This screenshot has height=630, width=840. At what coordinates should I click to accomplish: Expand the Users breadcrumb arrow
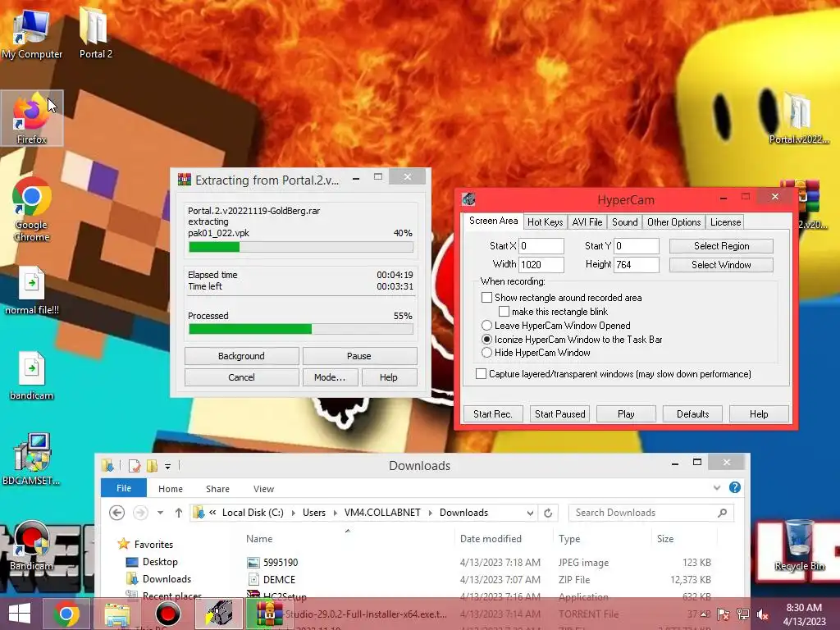(335, 513)
